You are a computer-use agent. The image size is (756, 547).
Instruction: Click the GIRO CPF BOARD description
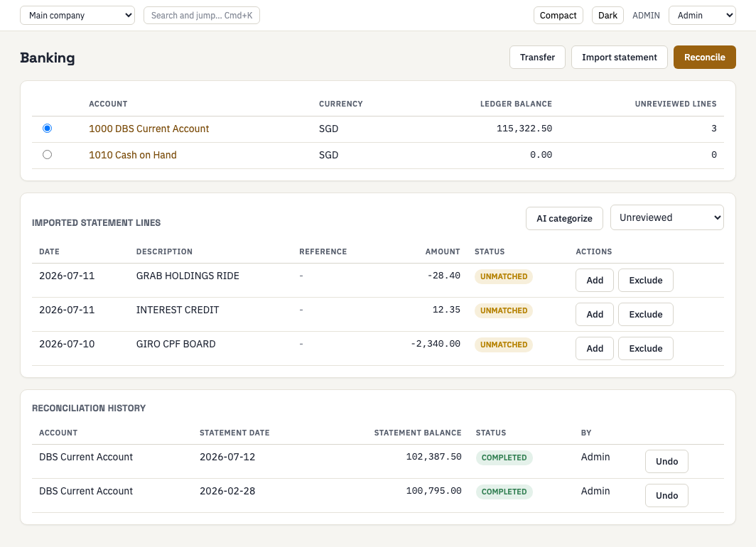pyautogui.click(x=175, y=344)
